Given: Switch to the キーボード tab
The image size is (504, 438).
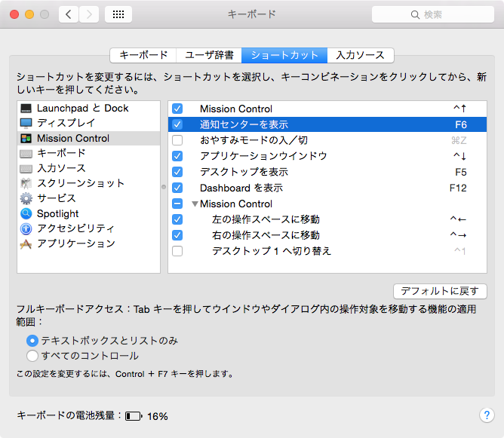Looking at the screenshot, I should 143,55.
